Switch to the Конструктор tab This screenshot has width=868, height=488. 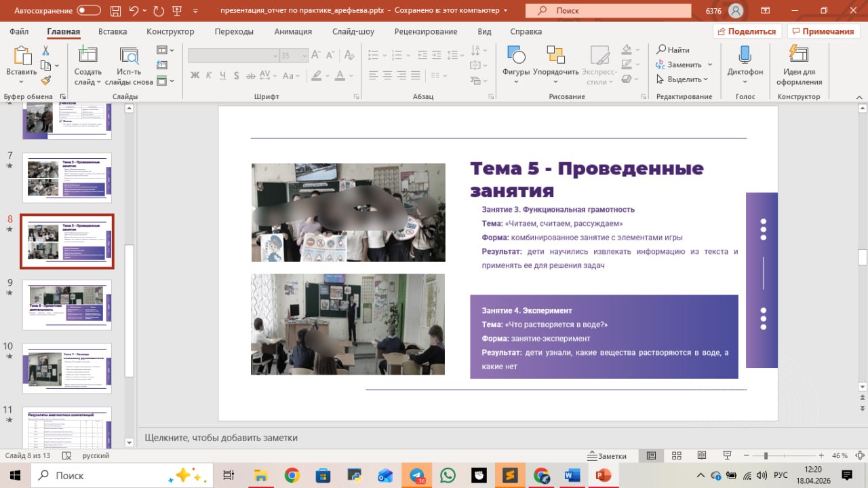170,31
